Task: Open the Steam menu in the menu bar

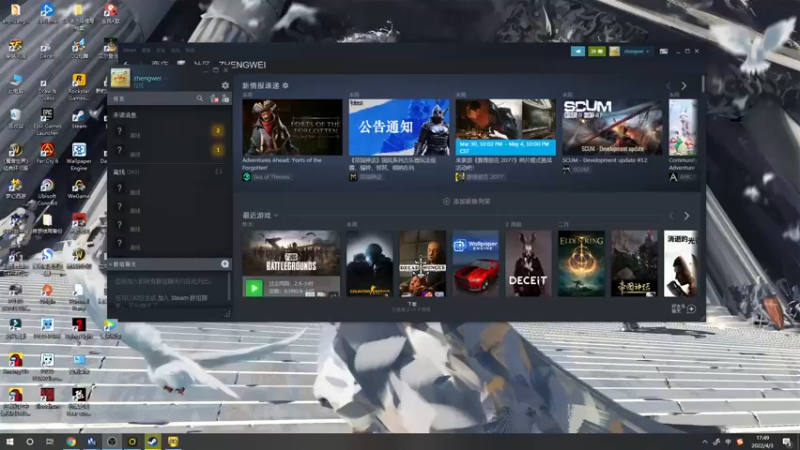Action: point(130,50)
